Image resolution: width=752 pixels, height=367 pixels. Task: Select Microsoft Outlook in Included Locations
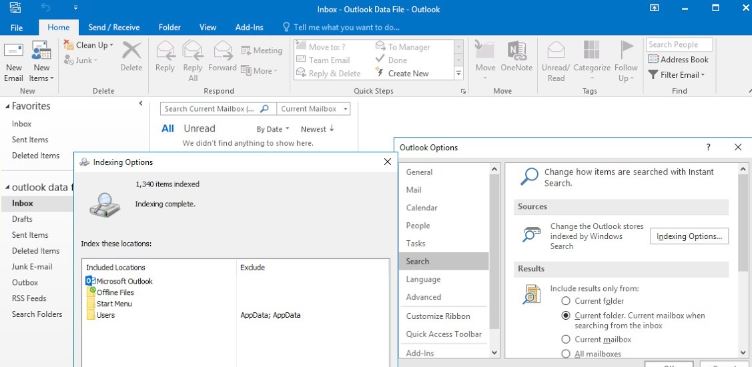(x=119, y=281)
